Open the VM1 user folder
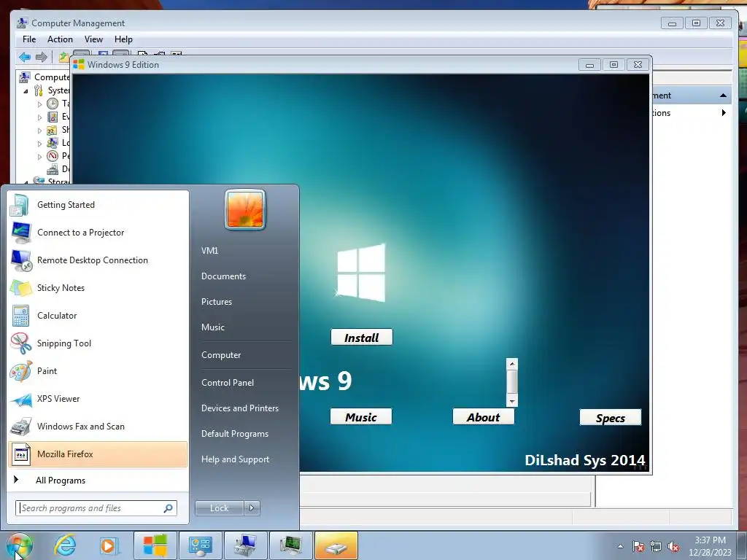747x560 pixels. point(209,251)
